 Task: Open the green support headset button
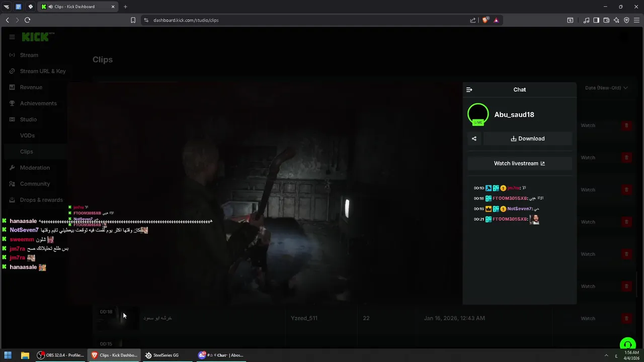click(627, 344)
